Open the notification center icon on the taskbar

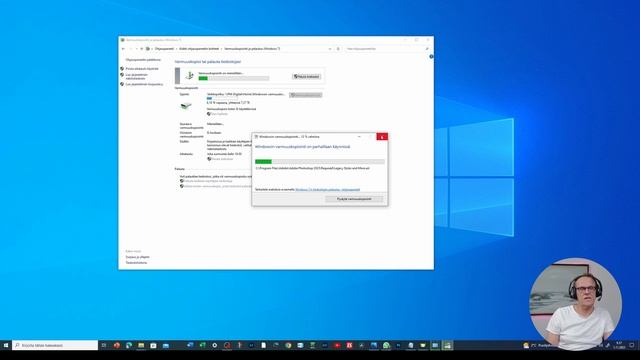632,345
